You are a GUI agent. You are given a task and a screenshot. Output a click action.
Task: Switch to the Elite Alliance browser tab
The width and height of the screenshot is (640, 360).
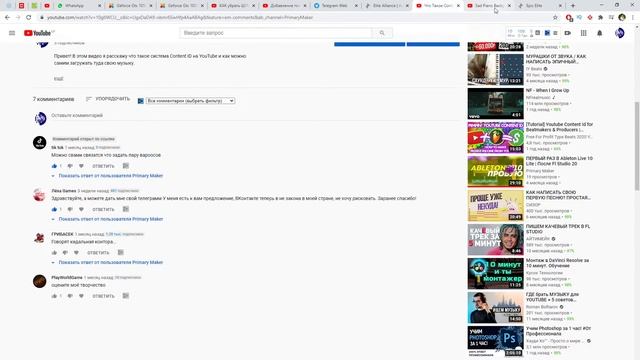point(387,6)
